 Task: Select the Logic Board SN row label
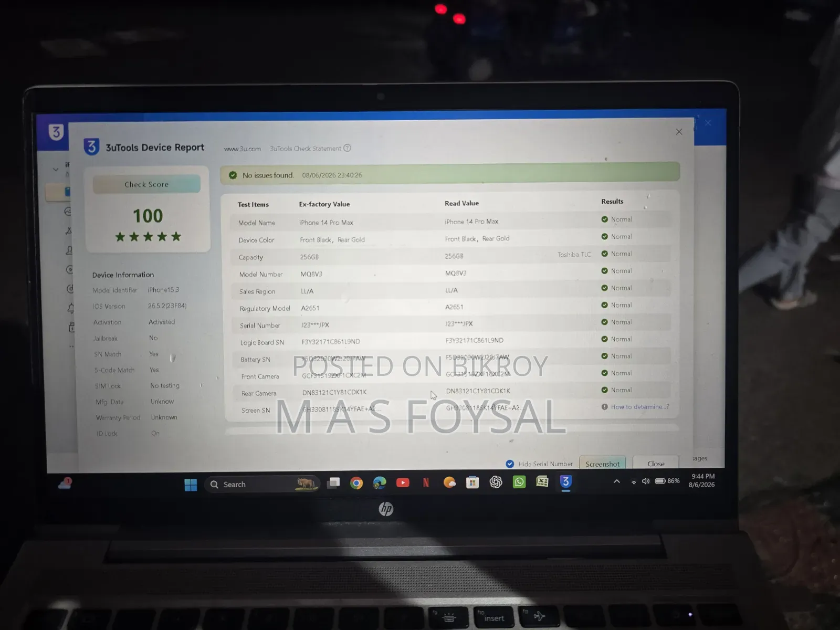coord(262,343)
